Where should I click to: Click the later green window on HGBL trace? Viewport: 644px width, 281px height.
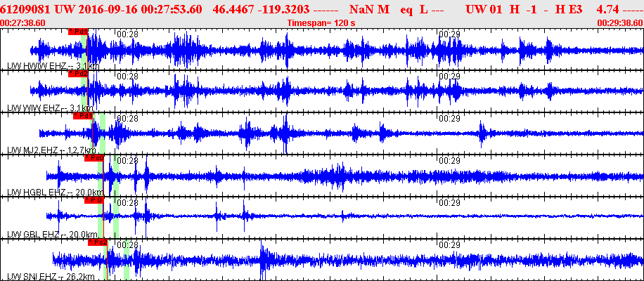[116, 175]
